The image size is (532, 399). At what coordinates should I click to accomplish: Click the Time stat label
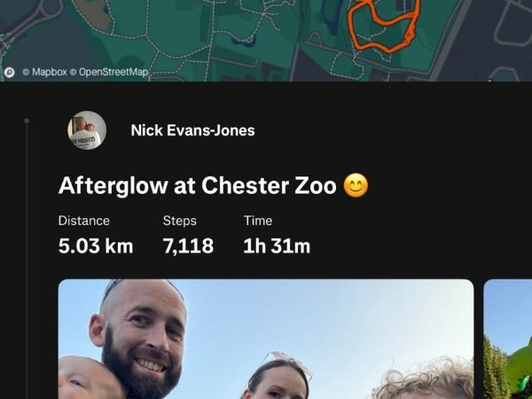(x=258, y=221)
